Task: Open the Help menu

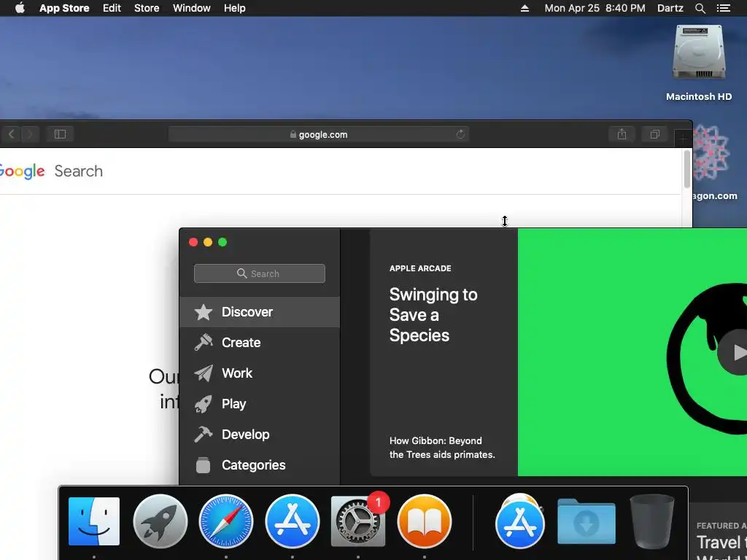Action: pos(235,8)
